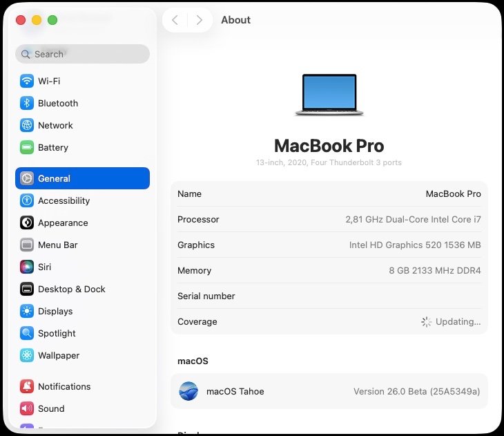Click Intel HD Graphics 520 value
Image resolution: width=504 pixels, height=436 pixels.
click(x=415, y=245)
